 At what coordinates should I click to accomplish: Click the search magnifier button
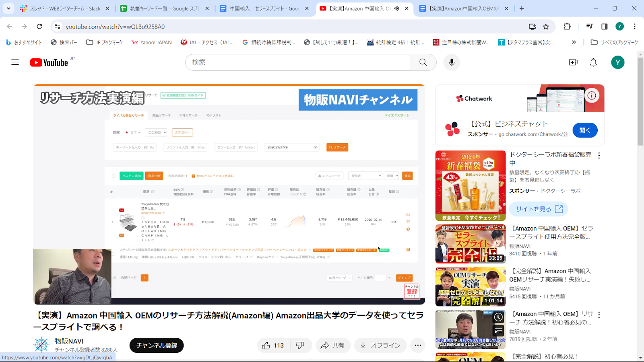[423, 62]
